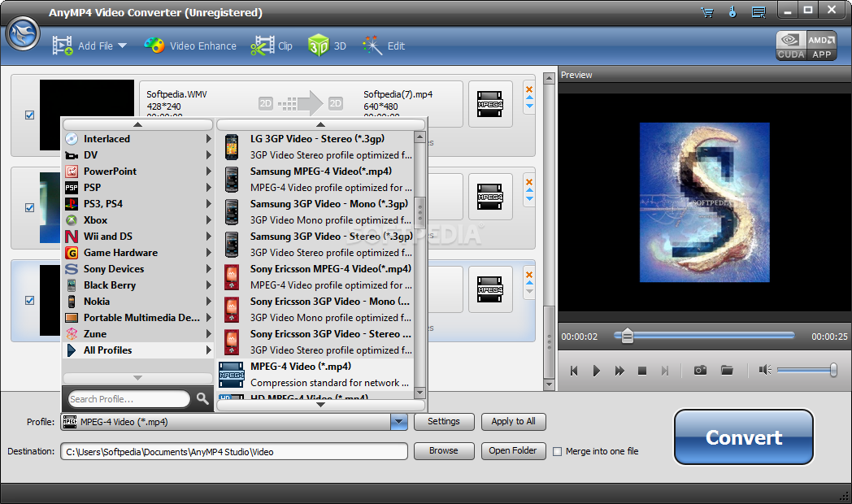The height and width of the screenshot is (504, 852).
Task: Uncheck the first file checkbox
Action: 30,115
